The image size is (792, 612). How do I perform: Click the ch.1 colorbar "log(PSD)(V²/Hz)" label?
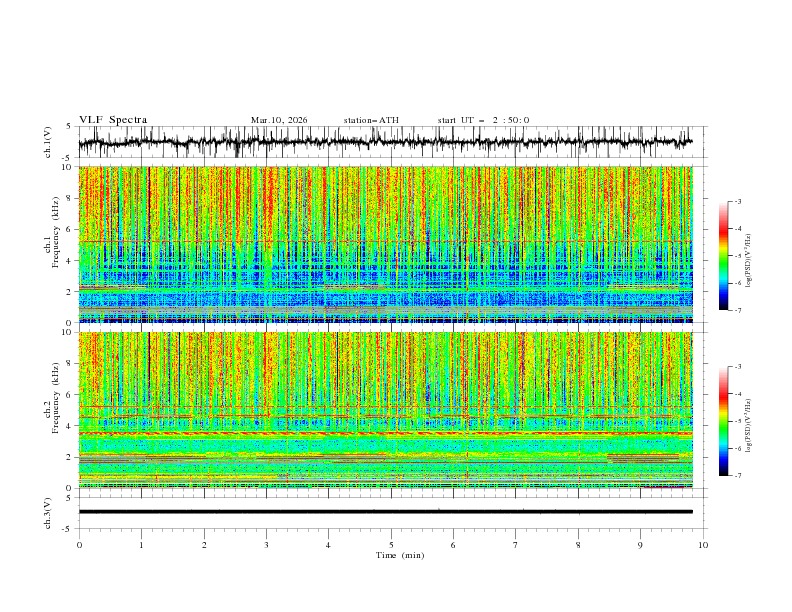tap(748, 260)
